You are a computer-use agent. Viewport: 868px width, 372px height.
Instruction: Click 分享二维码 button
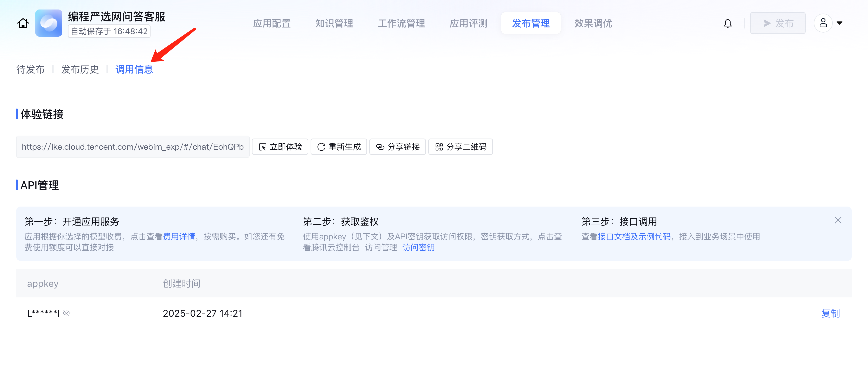point(460,147)
